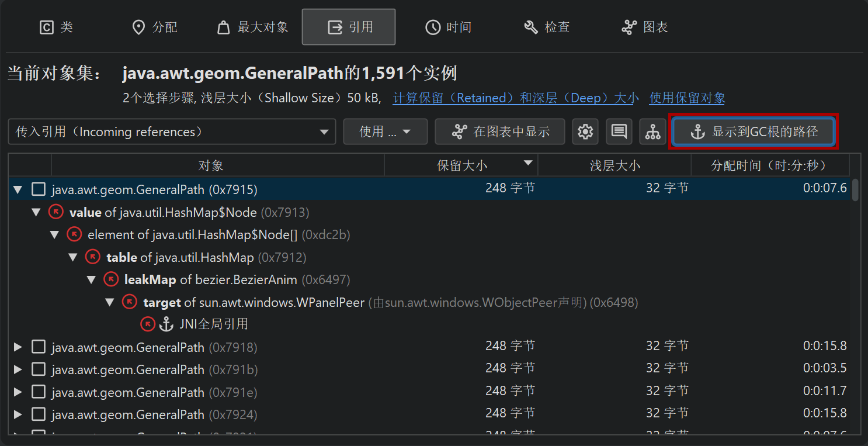Click the 使用保留对象 link
This screenshot has height=446, width=868.
[688, 98]
